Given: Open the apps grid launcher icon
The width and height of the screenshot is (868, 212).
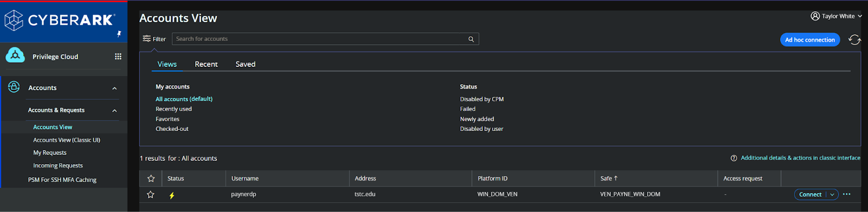Looking at the screenshot, I should 118,57.
